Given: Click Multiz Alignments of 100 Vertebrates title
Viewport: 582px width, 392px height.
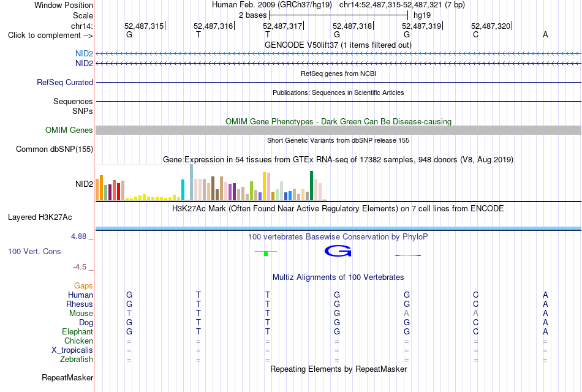Looking at the screenshot, I should point(338,277).
